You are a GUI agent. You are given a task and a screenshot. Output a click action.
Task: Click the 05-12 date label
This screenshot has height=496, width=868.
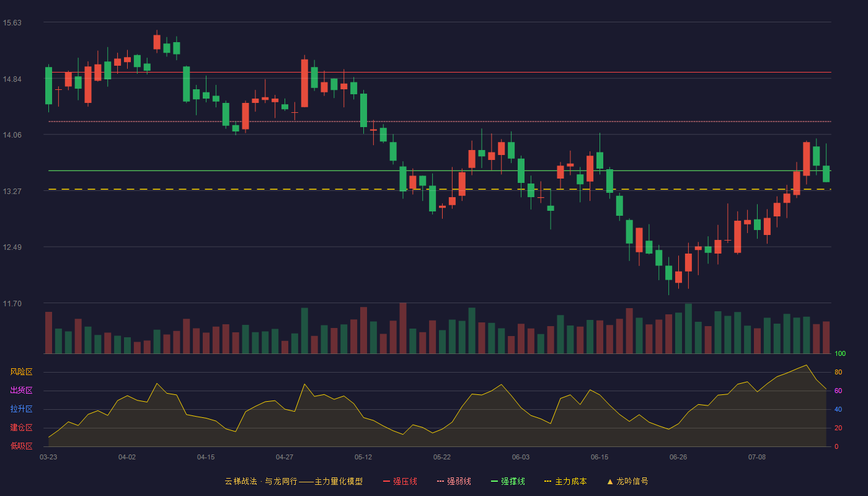pos(363,457)
